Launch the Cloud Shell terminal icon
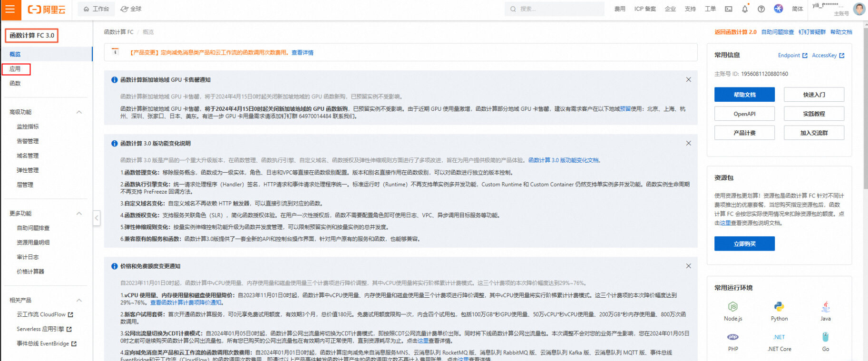The width and height of the screenshot is (868, 361). (x=729, y=9)
